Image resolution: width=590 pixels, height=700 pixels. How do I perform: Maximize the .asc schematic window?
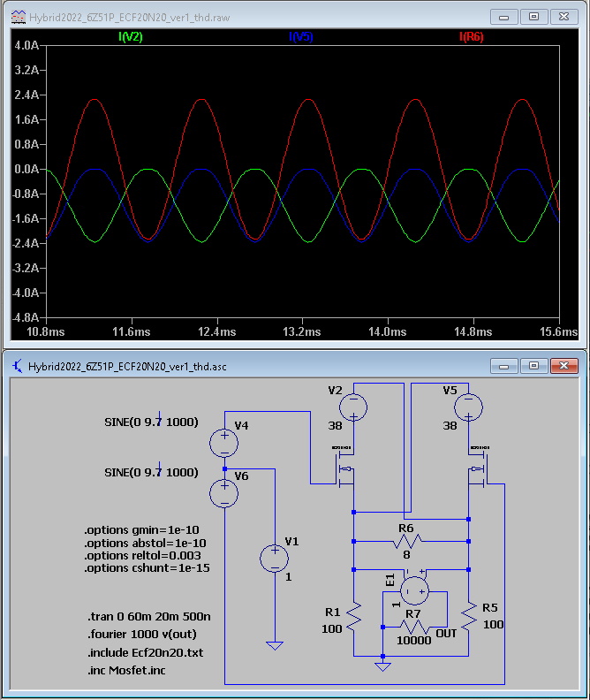[x=533, y=365]
